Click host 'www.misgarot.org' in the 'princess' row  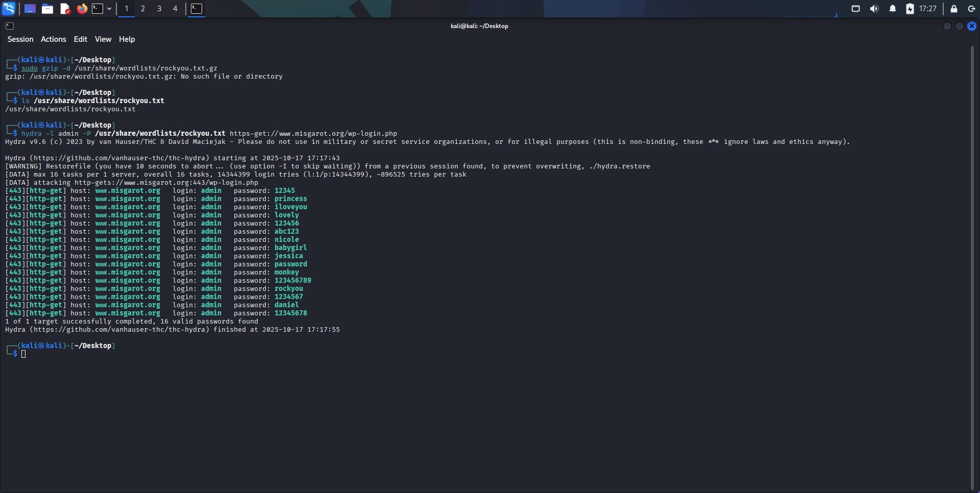click(128, 199)
